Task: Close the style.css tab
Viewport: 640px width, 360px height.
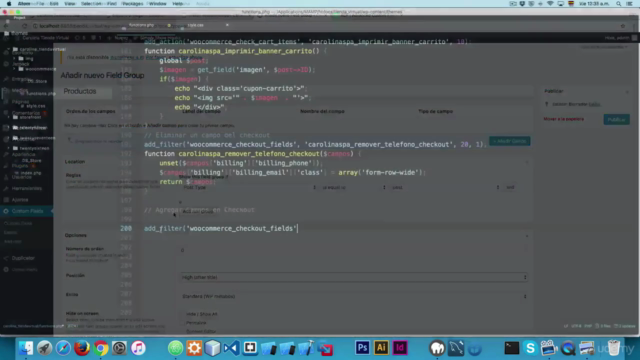Action: (227, 25)
